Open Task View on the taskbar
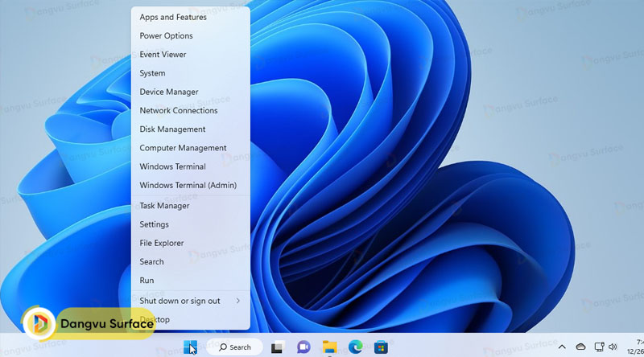The image size is (644, 357). tap(278, 347)
